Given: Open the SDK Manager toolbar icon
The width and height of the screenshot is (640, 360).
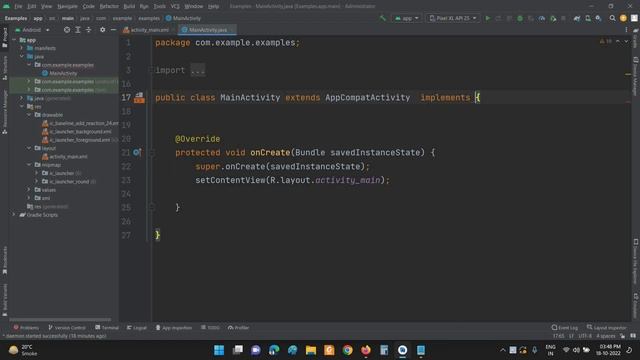Looking at the screenshot, I should click(x=598, y=18).
